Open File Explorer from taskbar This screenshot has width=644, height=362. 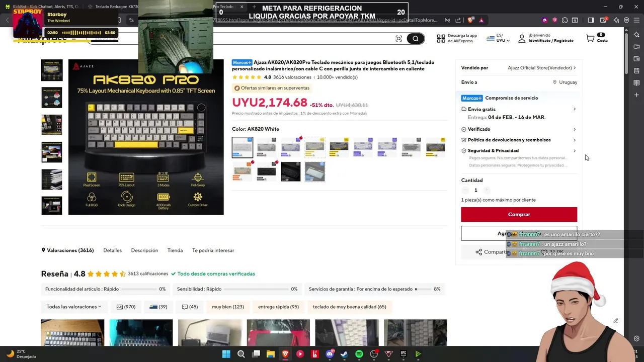pyautogui.click(x=271, y=354)
